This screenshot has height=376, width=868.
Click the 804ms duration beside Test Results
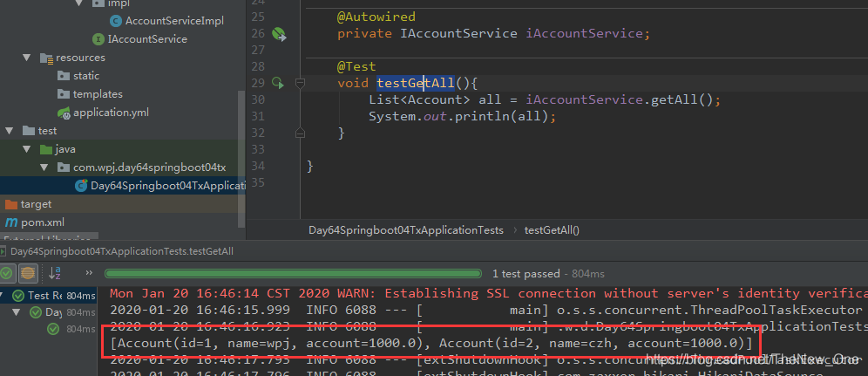81,296
